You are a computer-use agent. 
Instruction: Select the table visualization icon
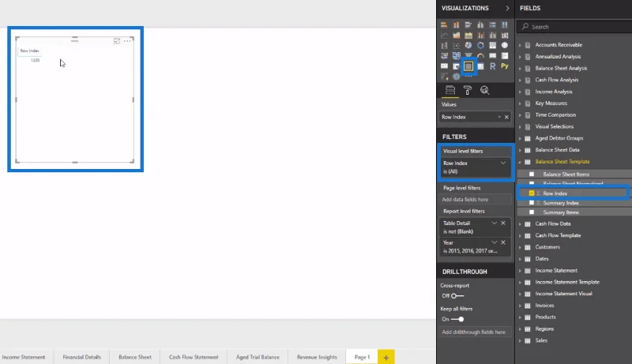click(468, 66)
